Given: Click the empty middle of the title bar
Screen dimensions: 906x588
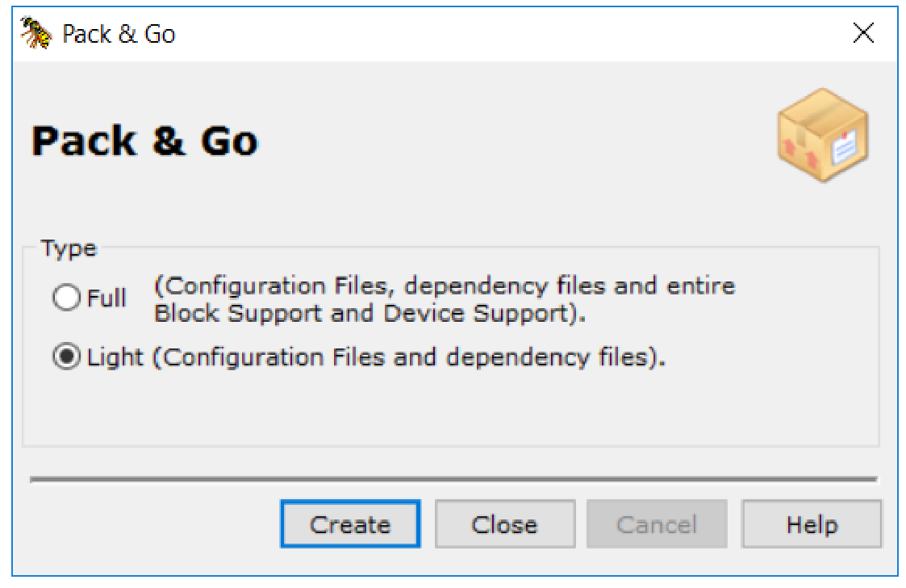Looking at the screenshot, I should click(484, 33).
